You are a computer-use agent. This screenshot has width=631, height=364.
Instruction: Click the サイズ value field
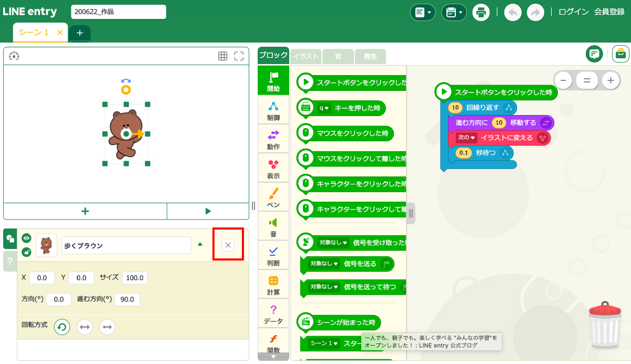click(x=135, y=278)
